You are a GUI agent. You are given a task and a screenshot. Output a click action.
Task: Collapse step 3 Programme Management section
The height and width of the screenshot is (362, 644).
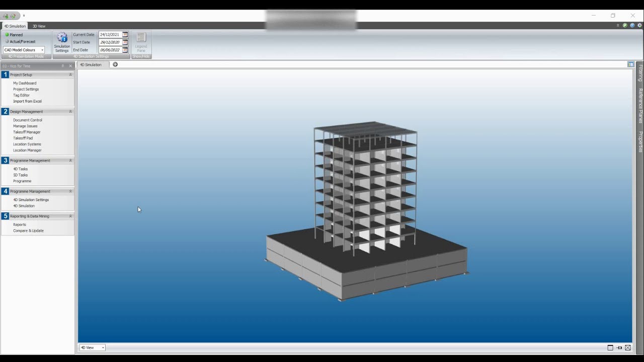(70, 160)
